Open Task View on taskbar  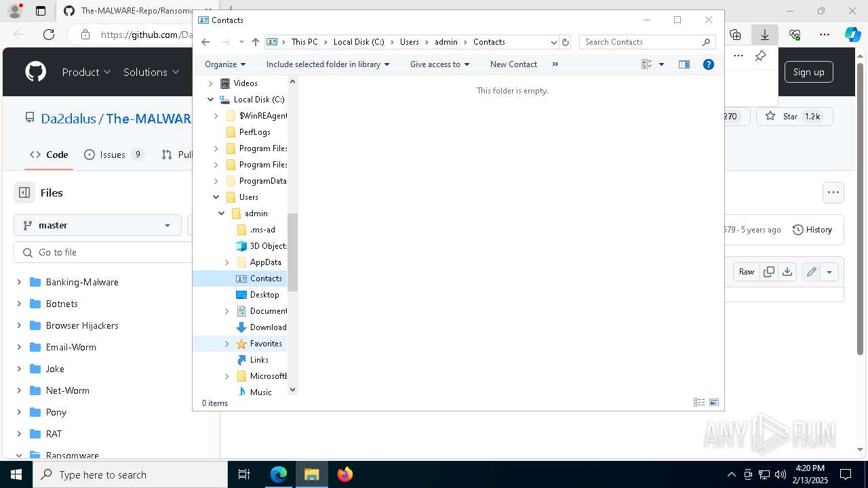pyautogui.click(x=244, y=474)
